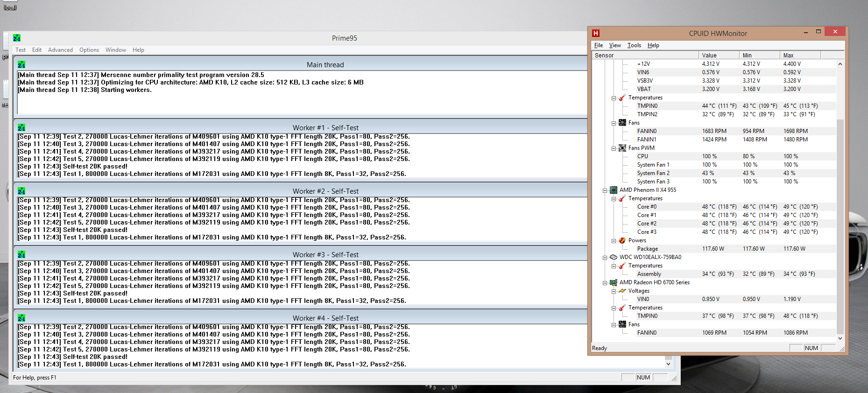Collapse the motherboard Fans section
Viewport: 868px width, 393px height.
click(614, 123)
